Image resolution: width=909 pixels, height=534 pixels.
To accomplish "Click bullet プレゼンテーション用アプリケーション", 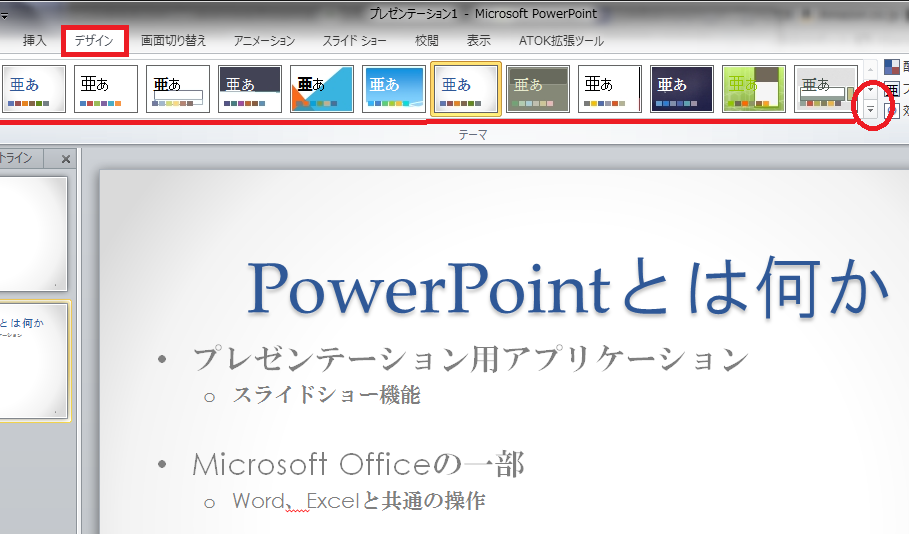I will [470, 359].
